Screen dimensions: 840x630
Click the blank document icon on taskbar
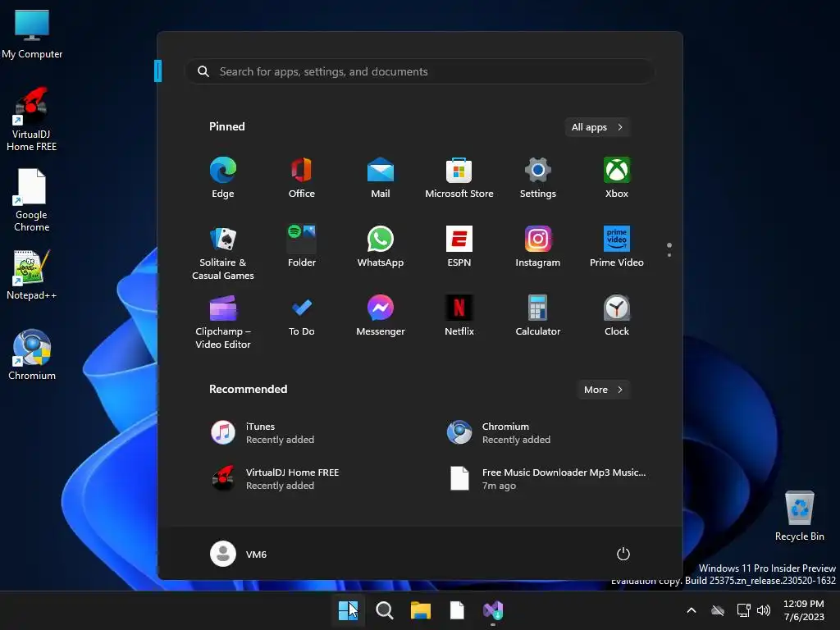[x=457, y=610]
